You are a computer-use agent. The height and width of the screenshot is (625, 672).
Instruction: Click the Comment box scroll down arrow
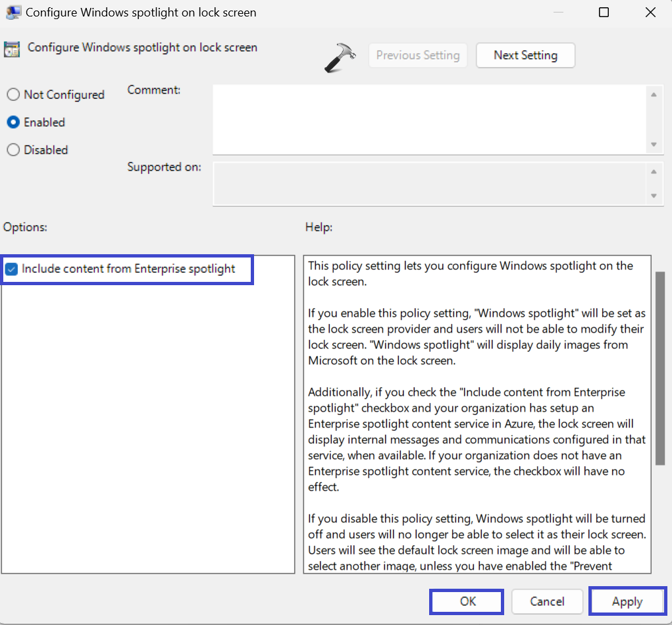(653, 144)
